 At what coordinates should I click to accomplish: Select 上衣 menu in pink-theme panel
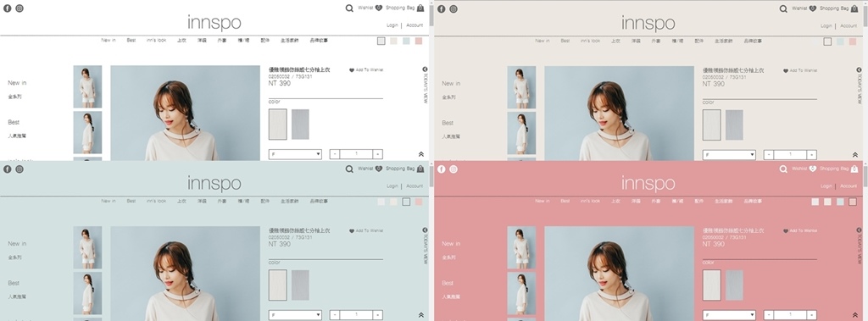click(x=615, y=201)
